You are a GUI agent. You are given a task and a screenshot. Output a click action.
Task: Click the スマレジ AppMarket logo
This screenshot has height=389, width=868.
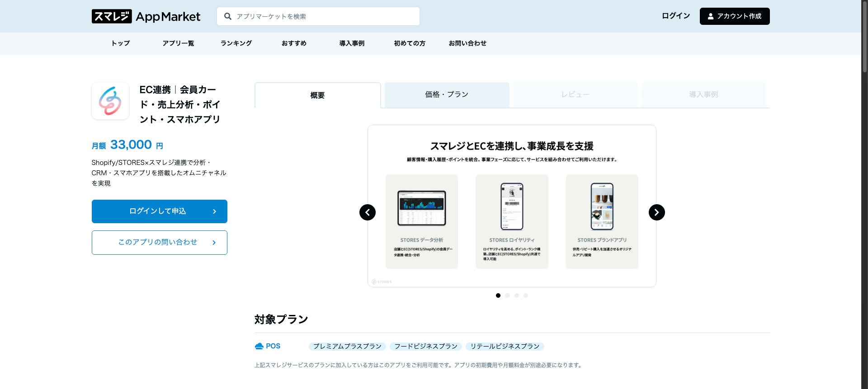point(146,16)
